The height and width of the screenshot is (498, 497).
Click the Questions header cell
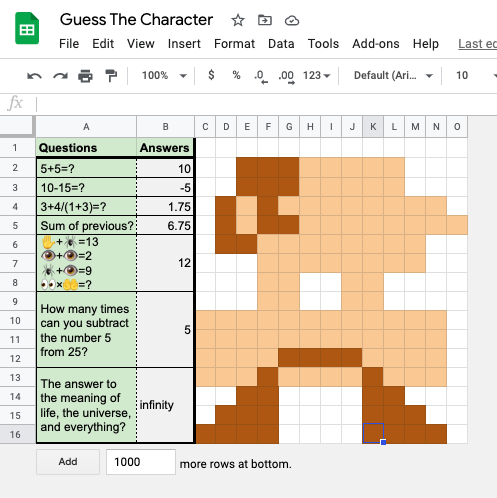pyautogui.click(x=86, y=148)
